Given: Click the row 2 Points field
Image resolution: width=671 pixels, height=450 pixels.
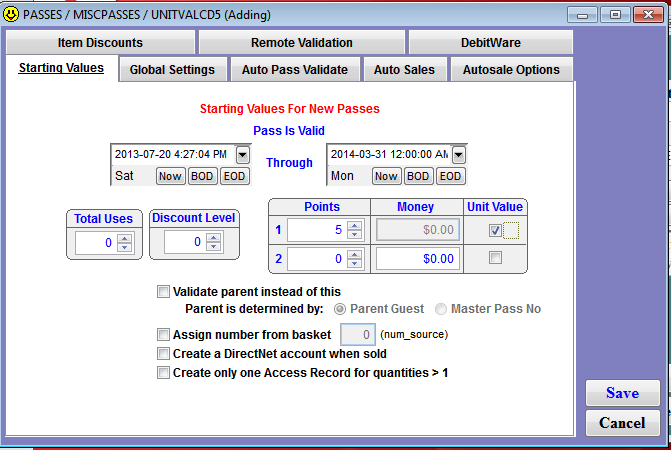Looking at the screenshot, I should [x=317, y=258].
